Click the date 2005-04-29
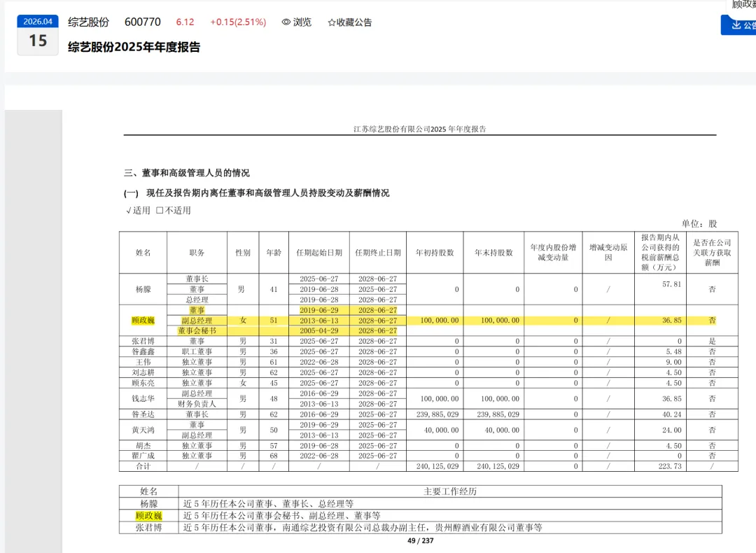 (x=319, y=330)
